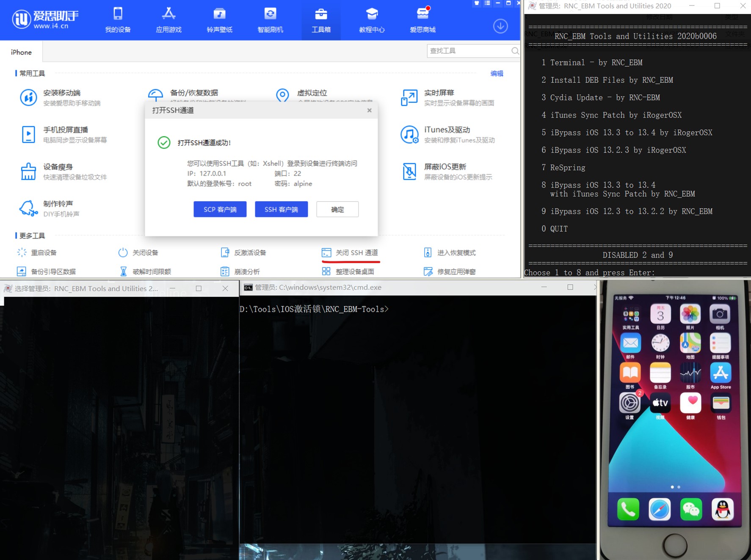Viewport: 751px width, 560px height.
Task: Click the SCP 客户端 button
Action: pyautogui.click(x=220, y=209)
